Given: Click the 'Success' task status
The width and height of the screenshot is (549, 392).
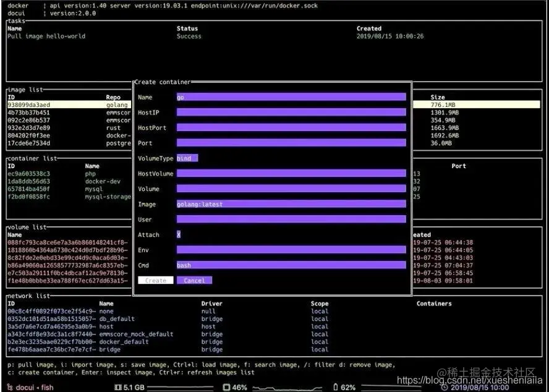Looking at the screenshot, I should coord(189,36).
